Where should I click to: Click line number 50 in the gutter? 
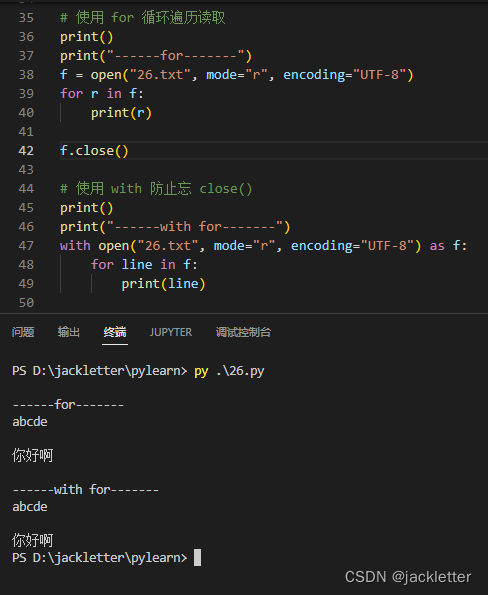pyautogui.click(x=26, y=302)
